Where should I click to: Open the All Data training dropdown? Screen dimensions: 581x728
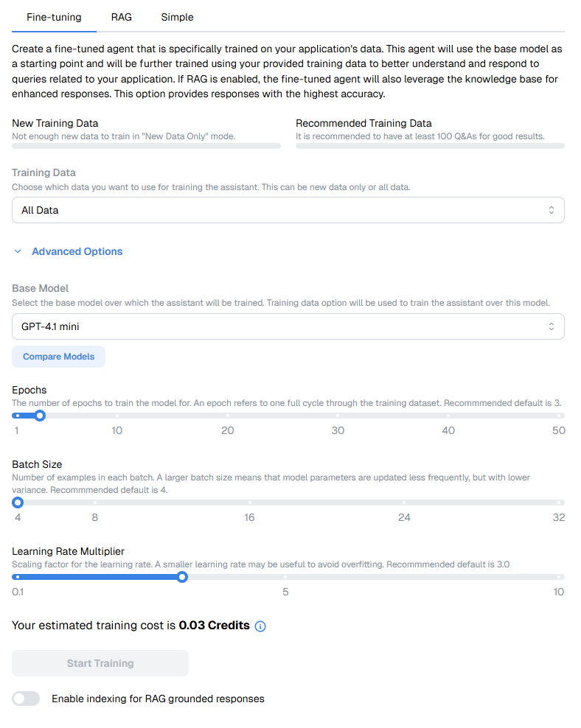(288, 210)
